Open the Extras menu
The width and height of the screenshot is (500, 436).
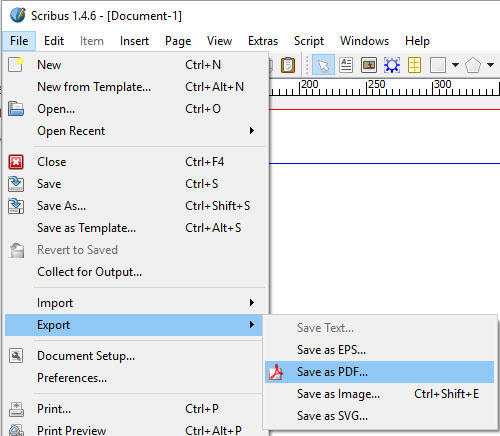point(263,41)
